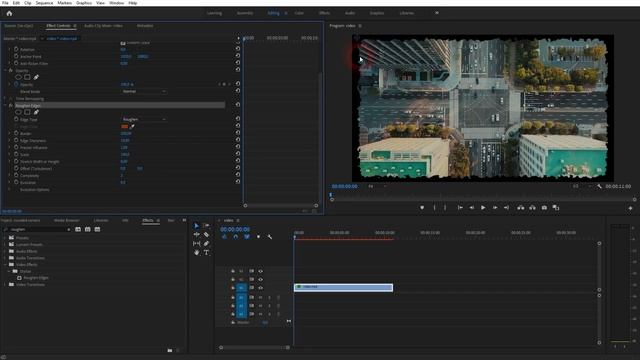Reset the Border parameter

pos(238,133)
